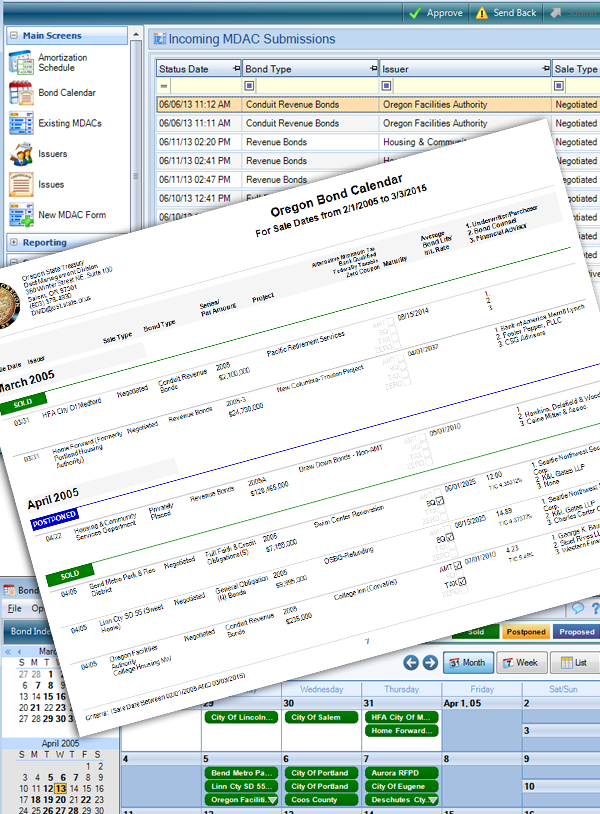Click the Postponed legend swatch
This screenshot has width=600, height=814.
(x=526, y=632)
